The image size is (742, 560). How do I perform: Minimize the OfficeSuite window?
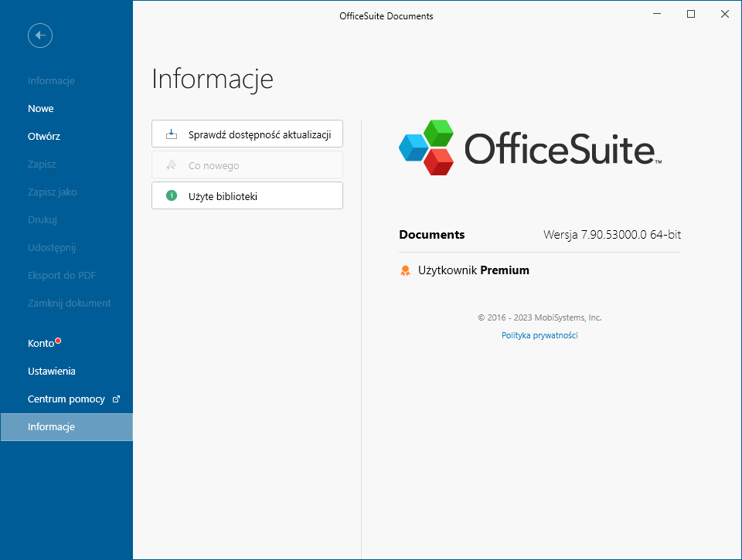tap(657, 14)
